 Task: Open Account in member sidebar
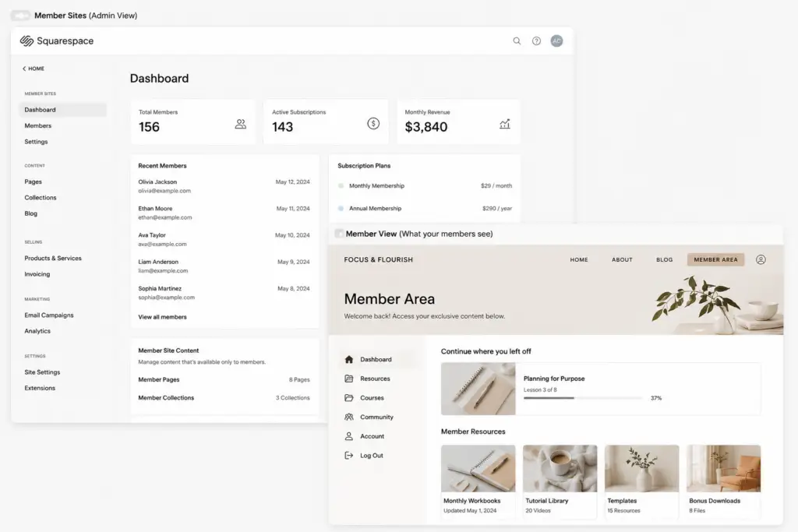click(372, 436)
